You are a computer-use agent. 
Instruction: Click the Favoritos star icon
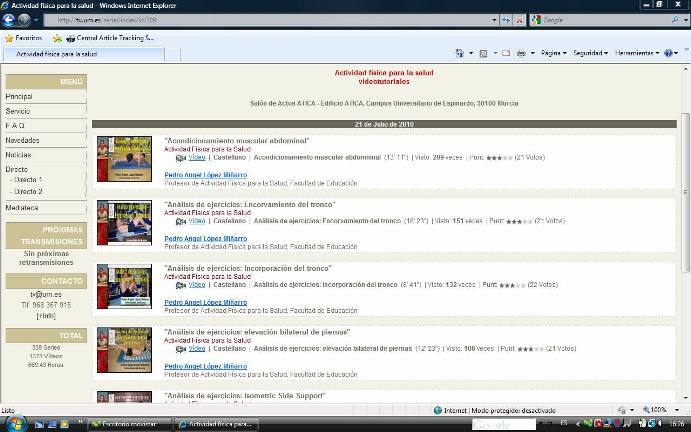pyautogui.click(x=10, y=38)
